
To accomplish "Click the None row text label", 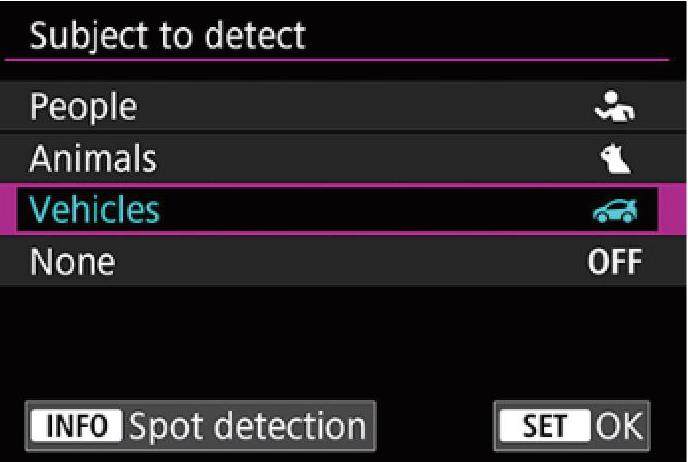I will click(x=73, y=262).
